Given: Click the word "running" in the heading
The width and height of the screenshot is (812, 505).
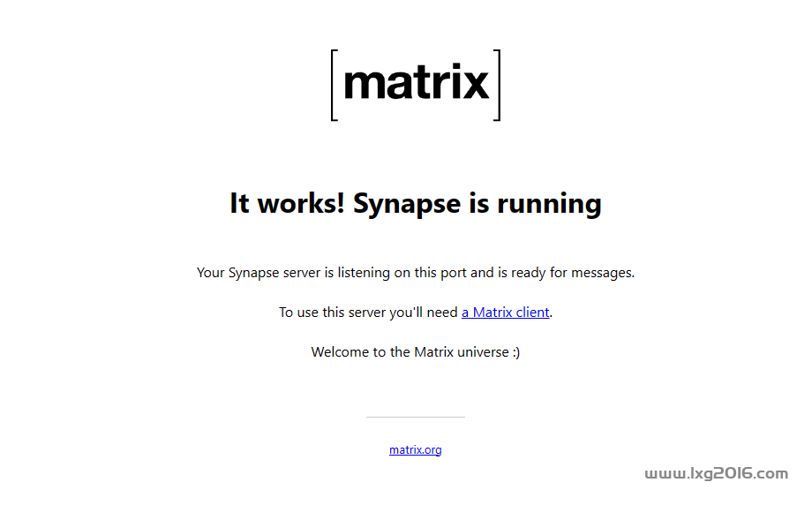Looking at the screenshot, I should [550, 204].
